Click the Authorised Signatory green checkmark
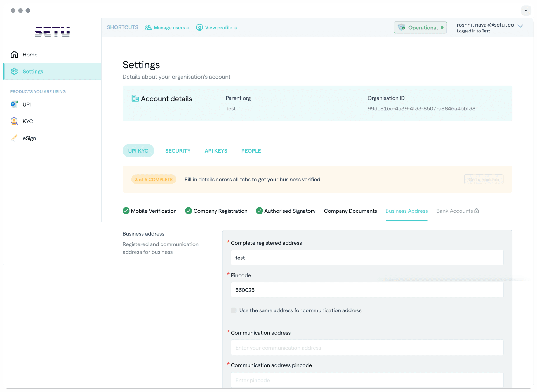Screen dimensions: 537x392 [x=259, y=211]
